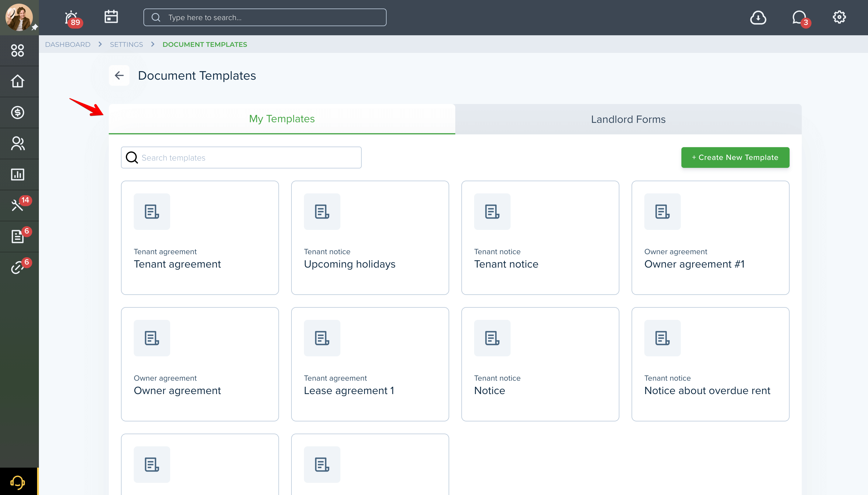Open the reports chart icon in sidebar
The height and width of the screenshot is (495, 868).
click(18, 175)
